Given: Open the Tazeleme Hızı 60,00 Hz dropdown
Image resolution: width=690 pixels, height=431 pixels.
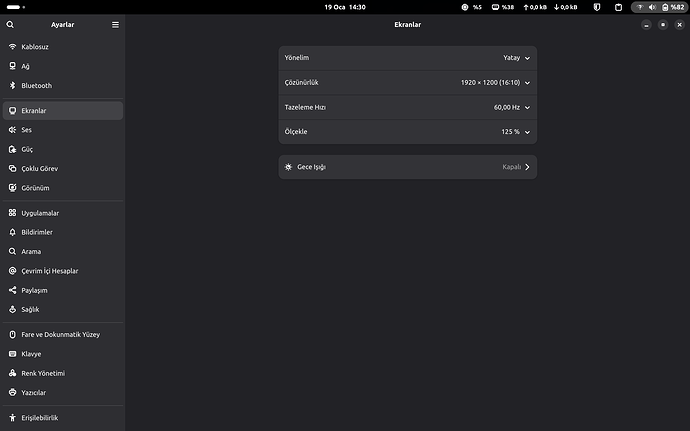Looking at the screenshot, I should [x=511, y=107].
